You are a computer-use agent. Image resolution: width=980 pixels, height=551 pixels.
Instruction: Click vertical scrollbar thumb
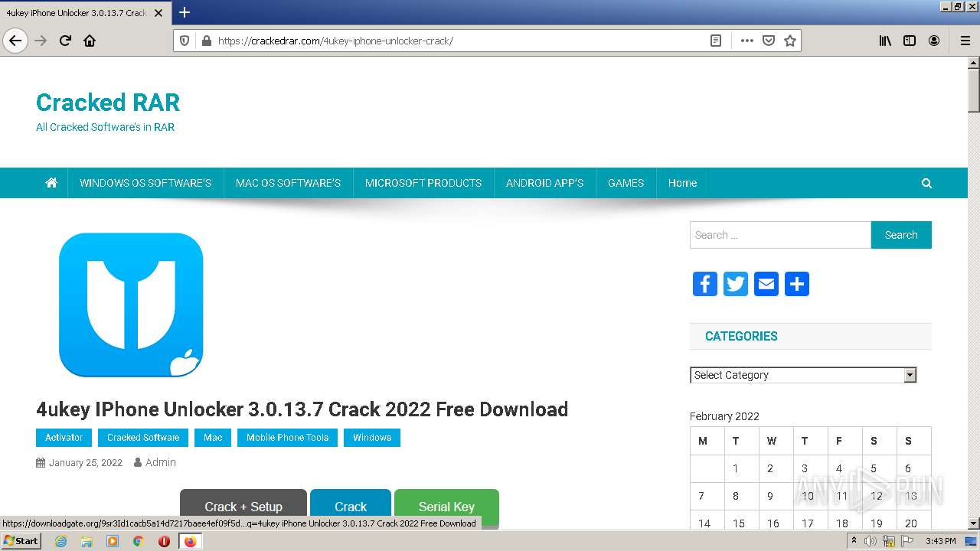coord(974,90)
